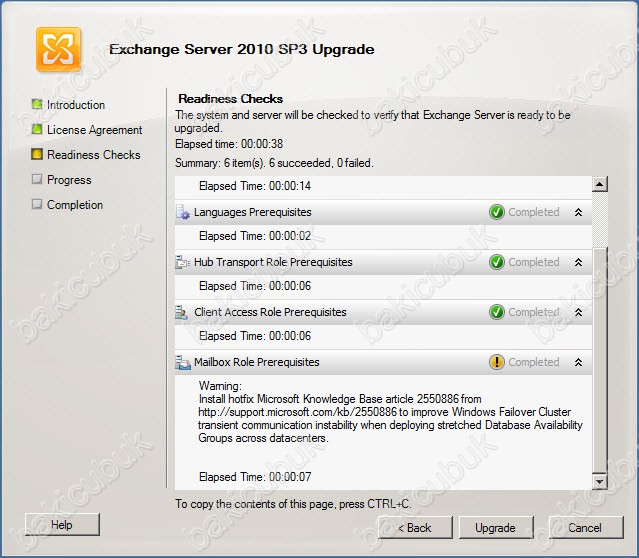Click the 'Elapsed Time: 00:00:07' text

tap(255, 477)
